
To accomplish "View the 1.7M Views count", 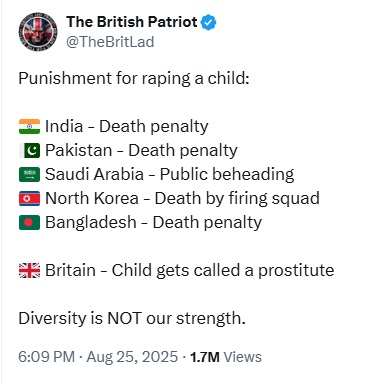I will (226, 357).
